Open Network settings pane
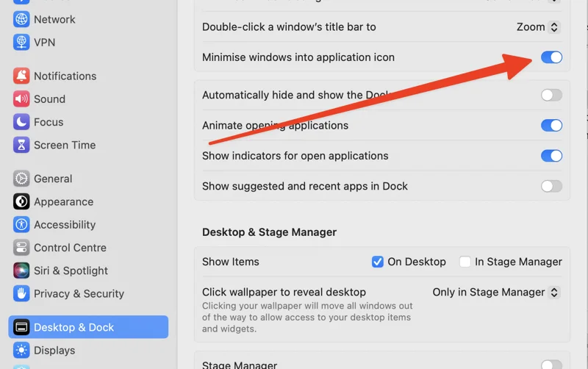 (54, 20)
